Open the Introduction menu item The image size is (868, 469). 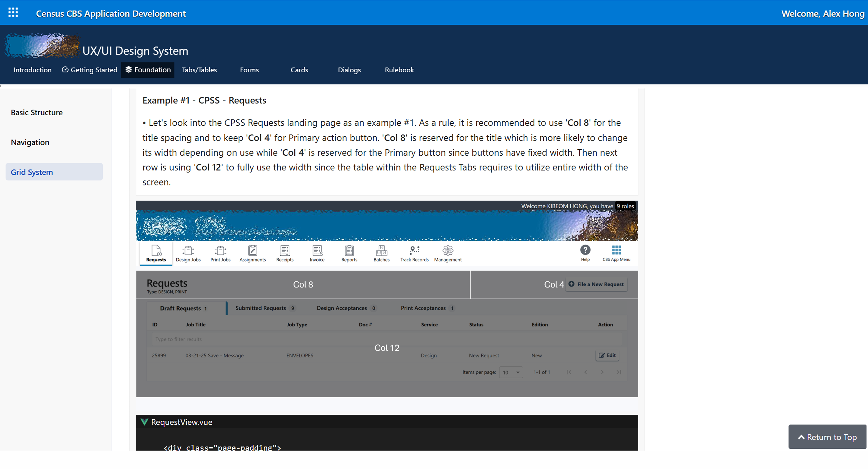33,70
